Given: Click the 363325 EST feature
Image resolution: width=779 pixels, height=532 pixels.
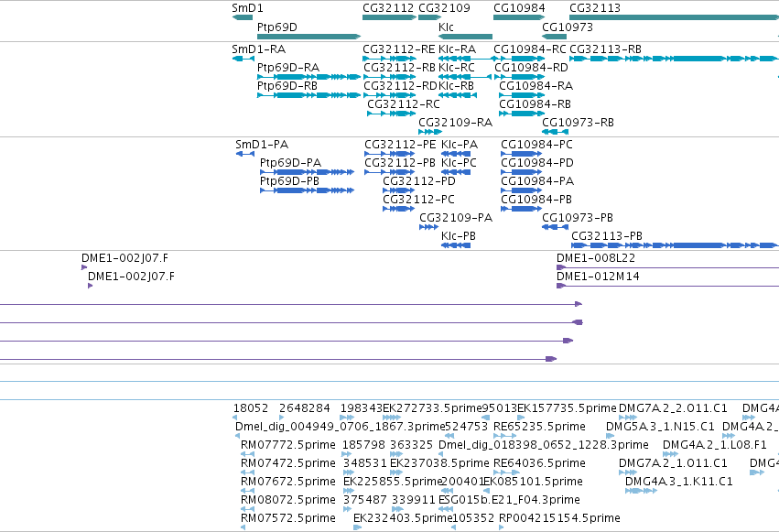Looking at the screenshot, I should coord(396,454).
